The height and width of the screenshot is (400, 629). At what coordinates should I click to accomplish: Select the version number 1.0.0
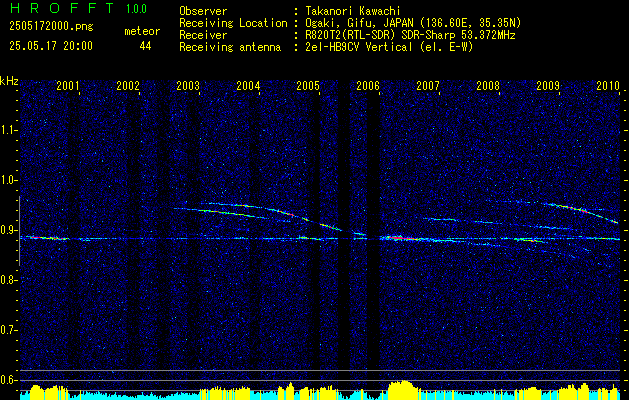[x=136, y=9]
